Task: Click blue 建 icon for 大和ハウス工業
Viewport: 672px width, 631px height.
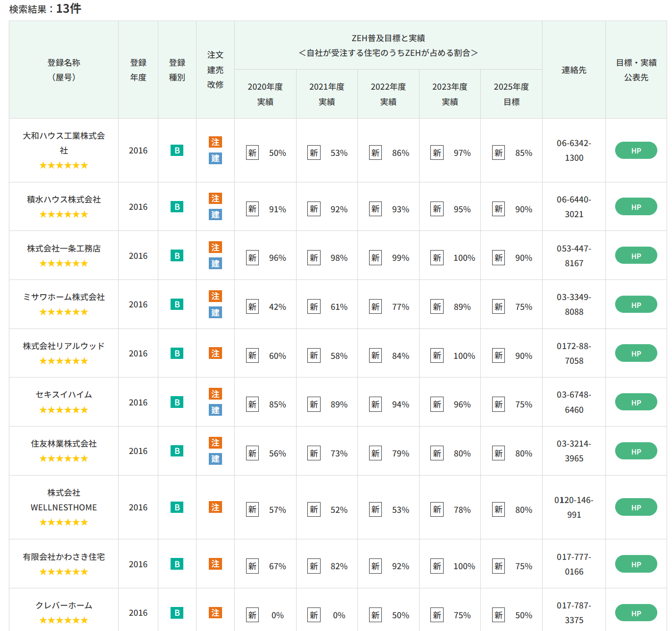Action: [x=215, y=158]
